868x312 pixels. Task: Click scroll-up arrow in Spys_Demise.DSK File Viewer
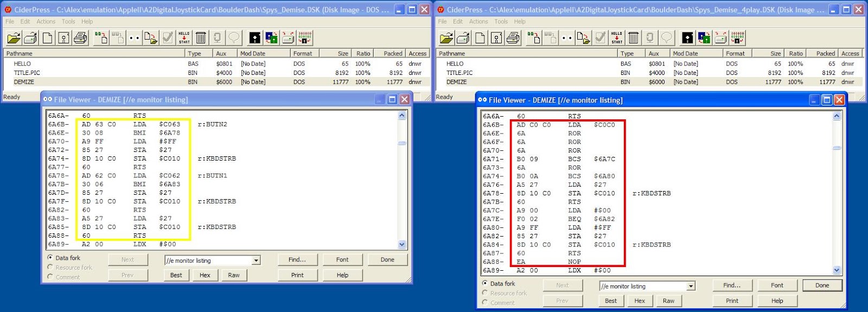coord(402,115)
